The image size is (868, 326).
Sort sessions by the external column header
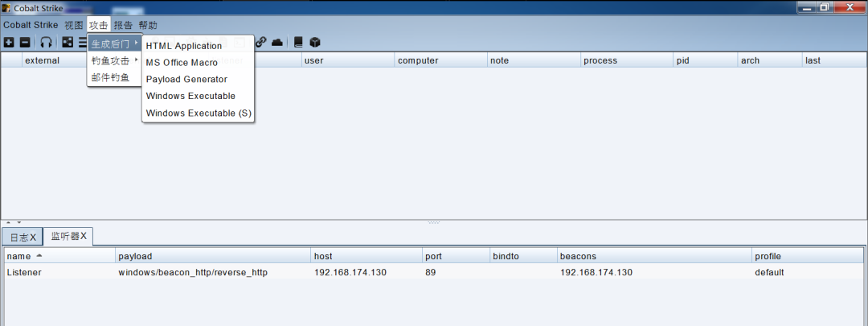click(55, 60)
